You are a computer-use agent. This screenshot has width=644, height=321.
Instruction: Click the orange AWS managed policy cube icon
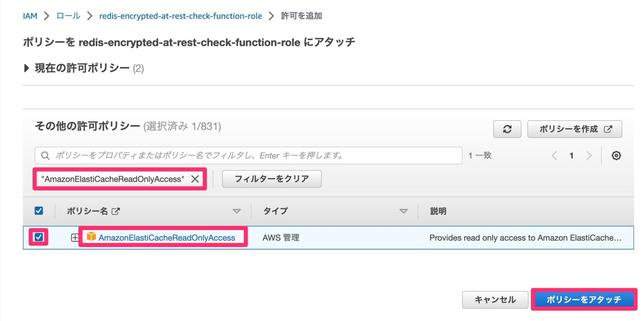point(91,238)
